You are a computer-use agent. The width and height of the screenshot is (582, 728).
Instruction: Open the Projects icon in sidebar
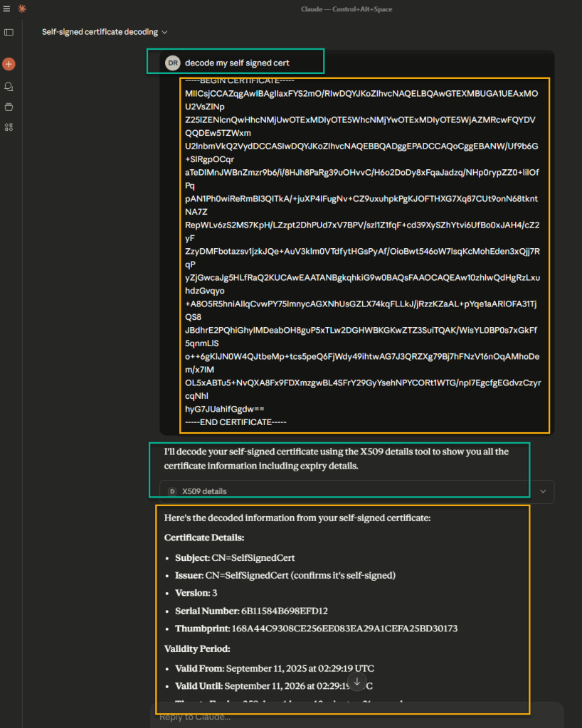point(9,107)
